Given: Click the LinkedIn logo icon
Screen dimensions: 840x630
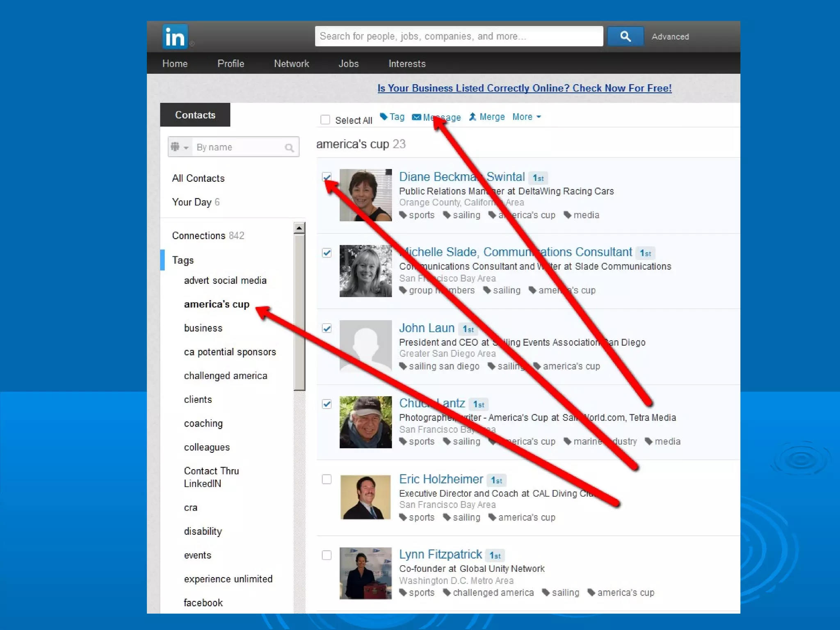Looking at the screenshot, I should pos(175,37).
